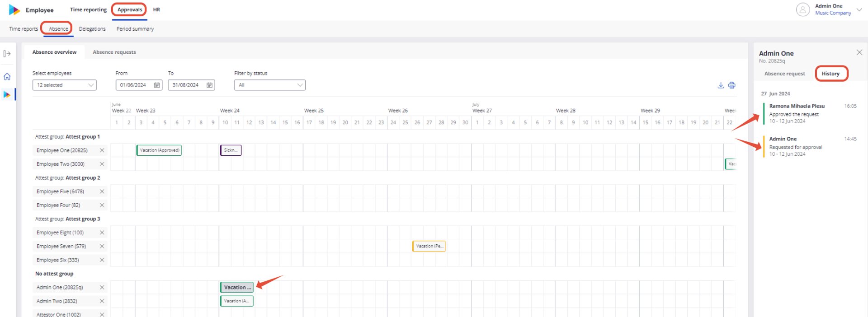The image size is (868, 317).
Task: Remove Admin Two (2832) from the list
Action: click(x=102, y=301)
